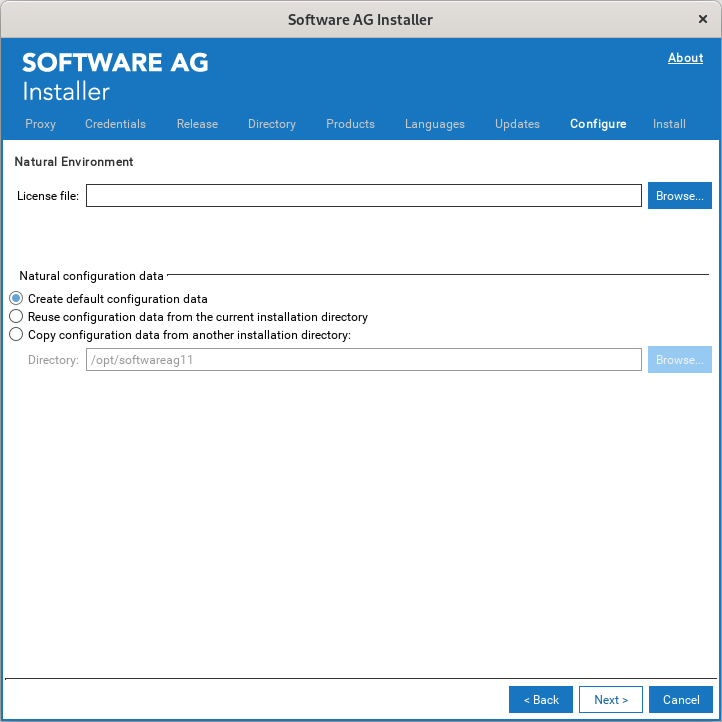Go to the Install tab
The height and width of the screenshot is (722, 722).
tap(669, 124)
